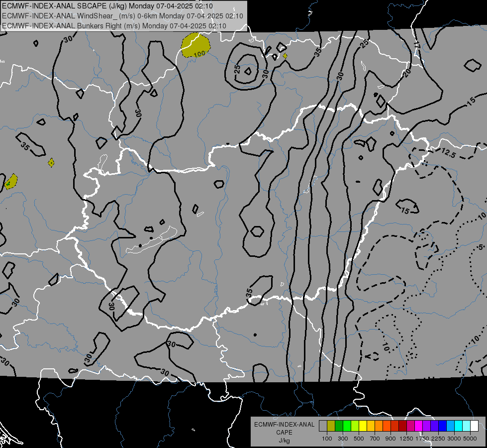Click the 17 contour label
The image size is (487, 448).
point(417,45)
